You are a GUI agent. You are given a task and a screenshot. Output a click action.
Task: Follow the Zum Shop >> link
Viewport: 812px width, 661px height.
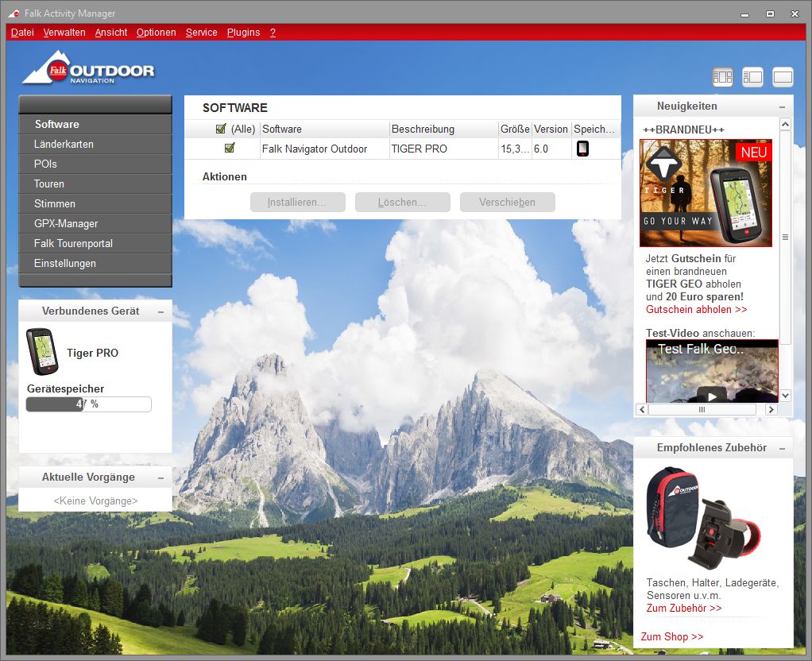[671, 636]
